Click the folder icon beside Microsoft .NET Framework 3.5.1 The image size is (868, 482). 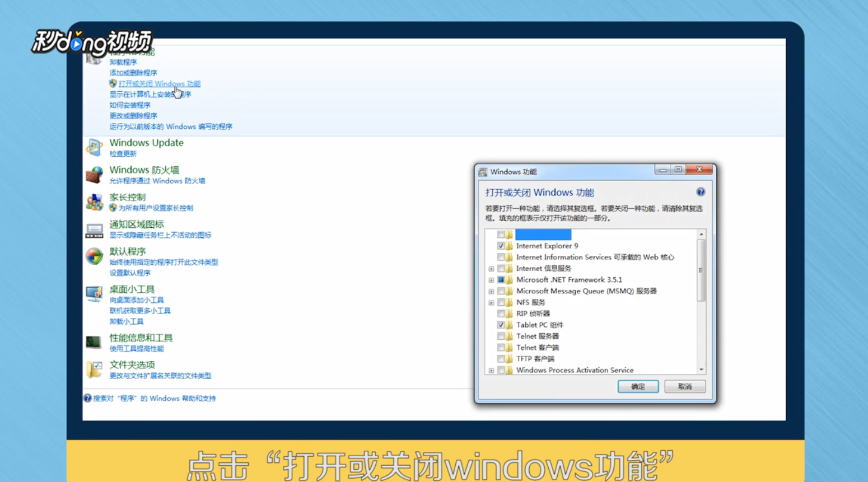pyautogui.click(x=509, y=279)
